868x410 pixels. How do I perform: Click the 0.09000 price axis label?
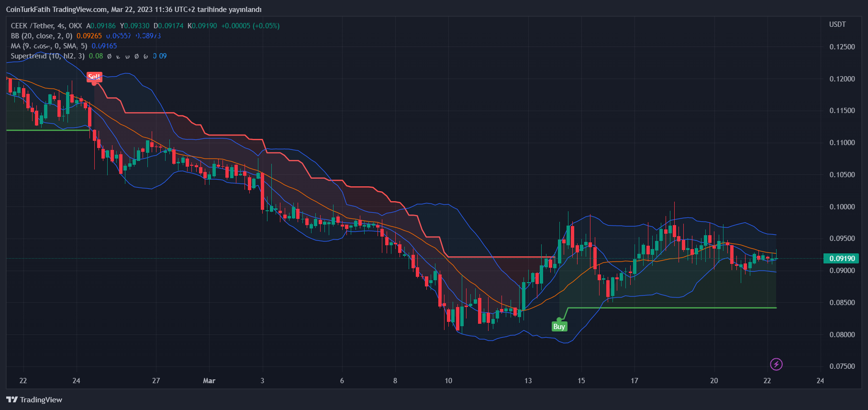pyautogui.click(x=842, y=271)
